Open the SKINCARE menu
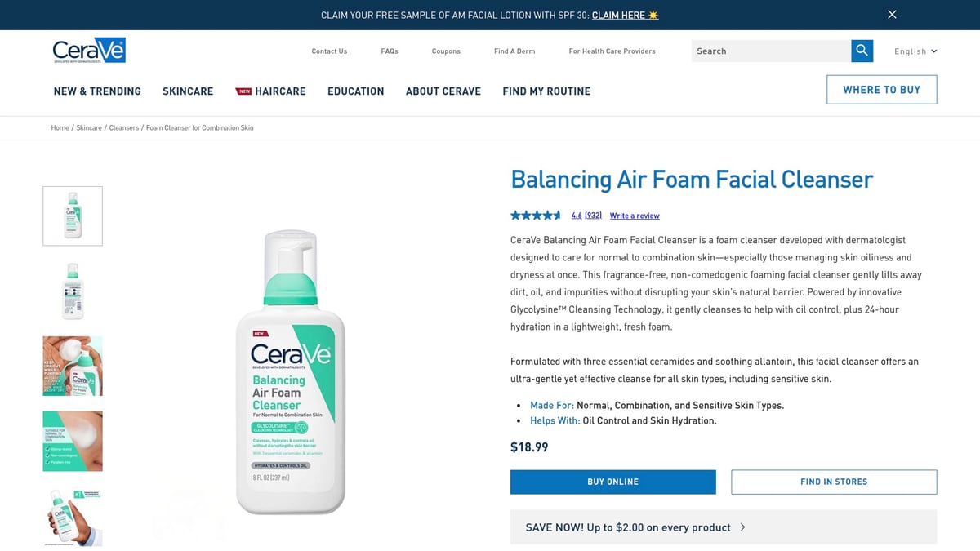Image resolution: width=980 pixels, height=551 pixels. click(x=188, y=91)
